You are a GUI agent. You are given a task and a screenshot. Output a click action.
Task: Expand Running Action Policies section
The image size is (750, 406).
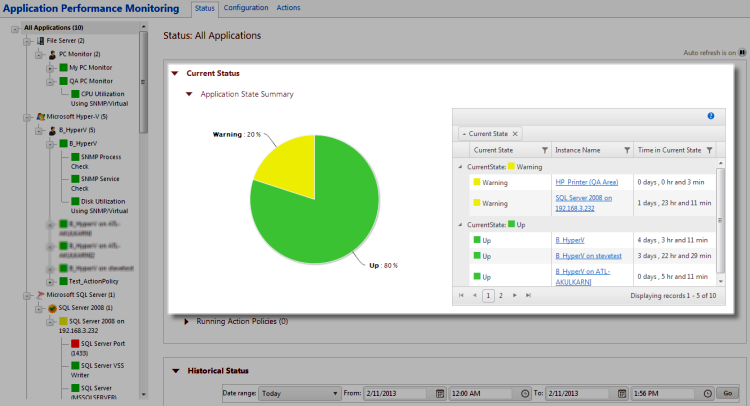coord(187,322)
